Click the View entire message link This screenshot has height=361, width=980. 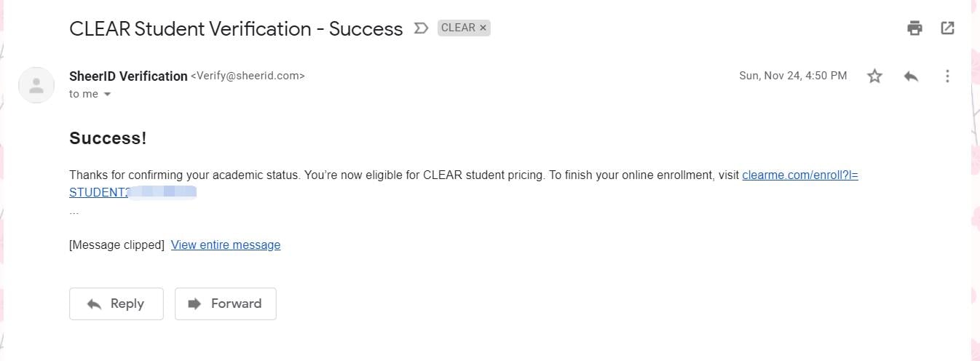226,245
